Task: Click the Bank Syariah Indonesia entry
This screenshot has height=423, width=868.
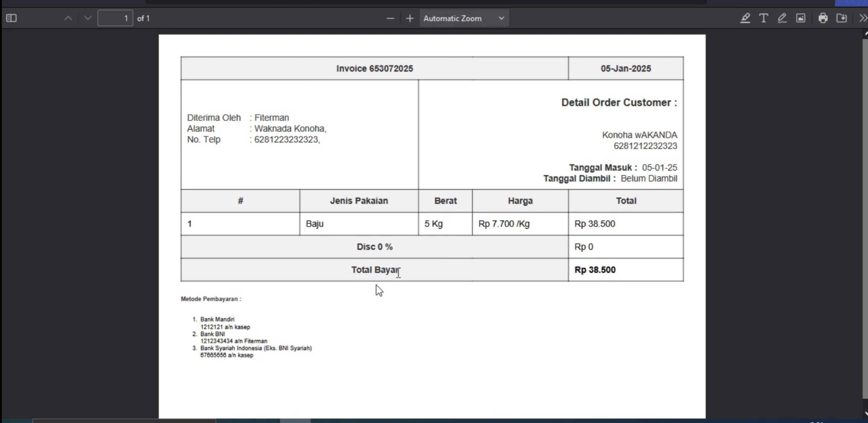Action: coord(256,348)
